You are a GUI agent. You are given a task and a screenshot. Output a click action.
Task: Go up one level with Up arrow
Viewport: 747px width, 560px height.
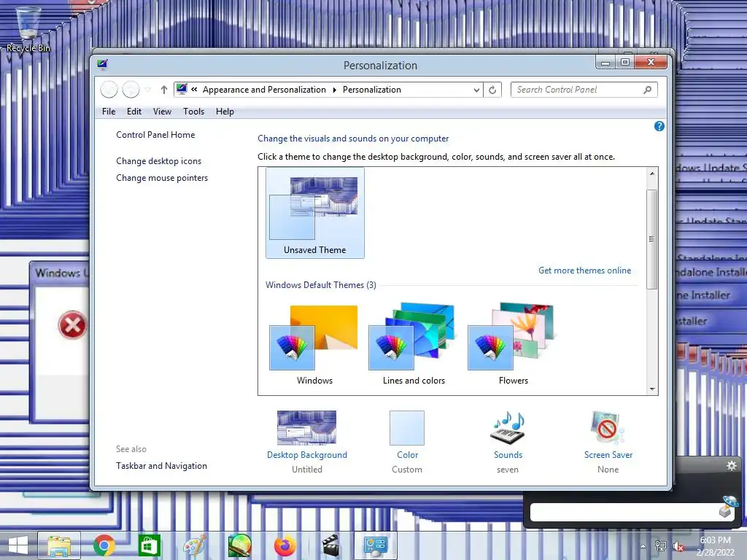tap(164, 90)
